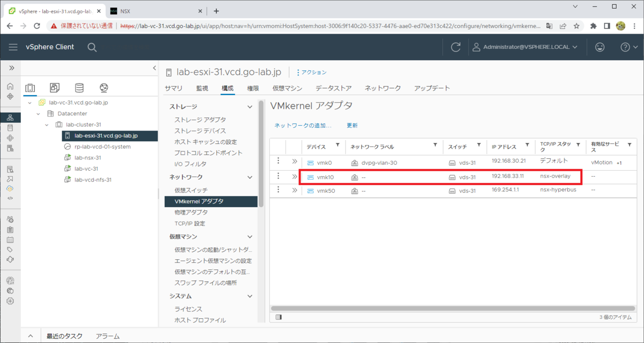Select the Inventory sidebar icon
644x343 pixels.
(x=10, y=118)
